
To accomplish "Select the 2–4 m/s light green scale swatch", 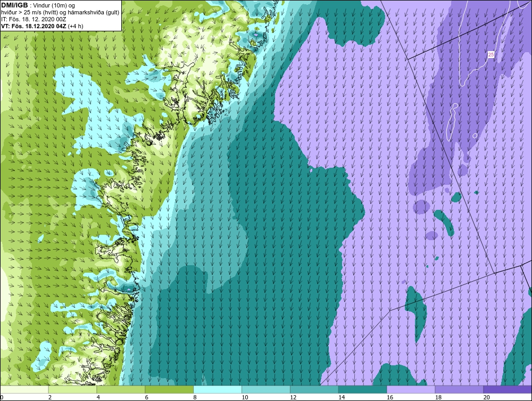I will tap(72, 389).
